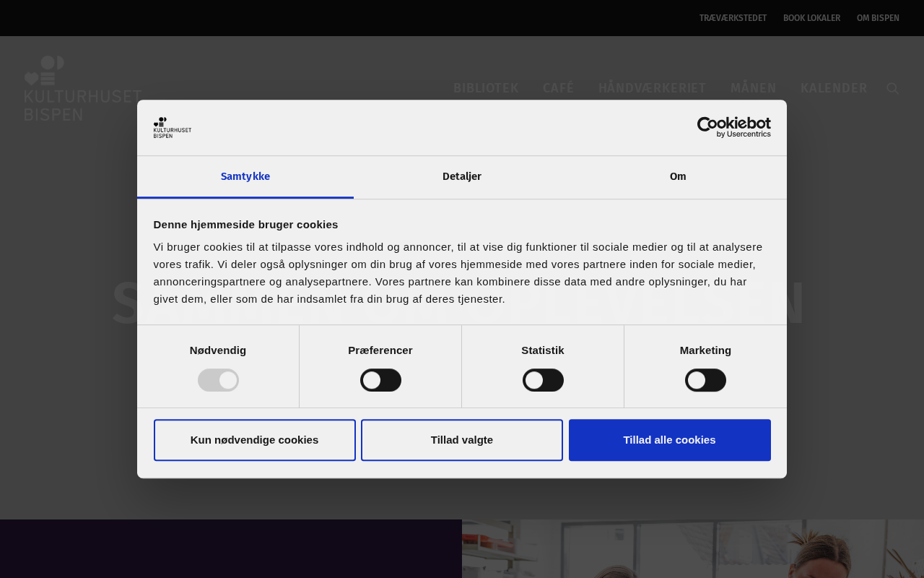The height and width of the screenshot is (578, 924).
Task: Open the Håndværkeriet menu item
Action: click(x=653, y=88)
